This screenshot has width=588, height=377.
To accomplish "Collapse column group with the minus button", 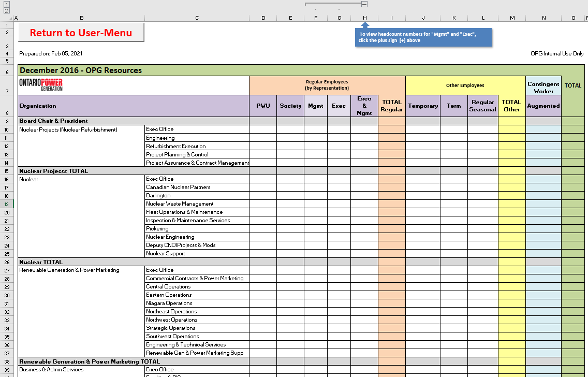I will pyautogui.click(x=364, y=4).
